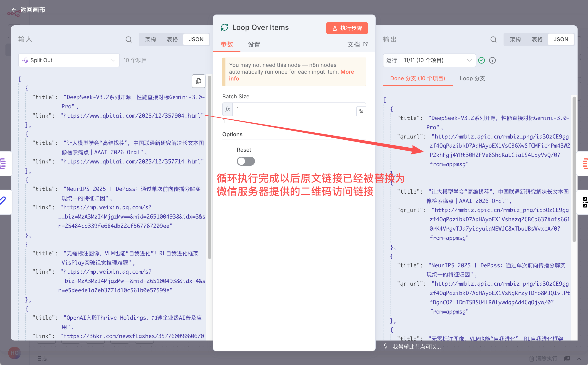This screenshot has height=365, width=588.
Task: Open the run selector 11/11 dropdown
Action: [437, 60]
